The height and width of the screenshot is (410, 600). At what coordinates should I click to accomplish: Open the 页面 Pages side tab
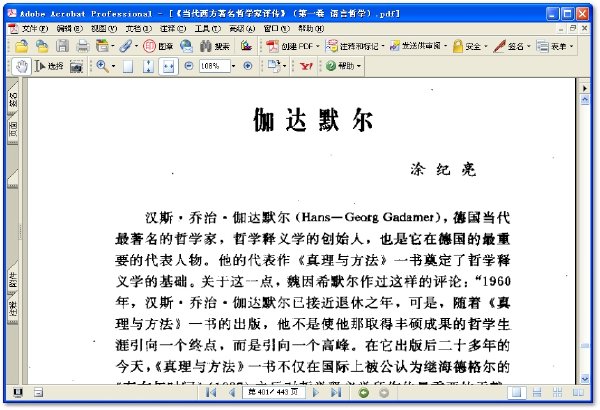[x=13, y=128]
